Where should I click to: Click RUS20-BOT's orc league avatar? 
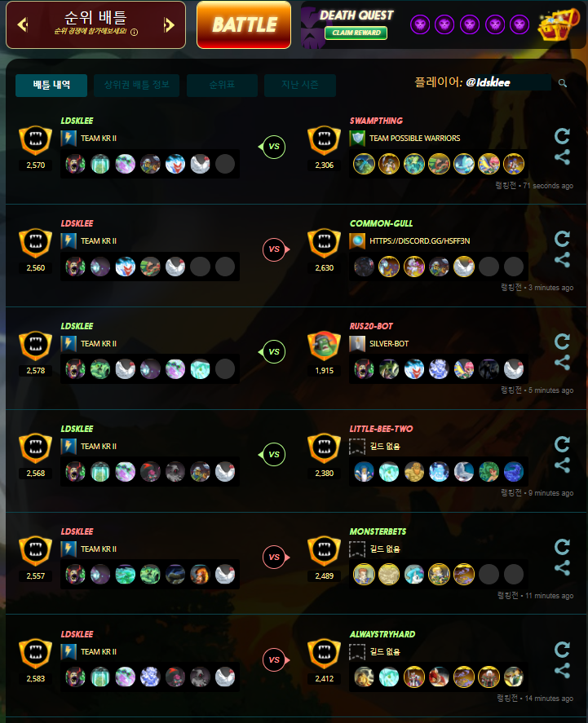[324, 346]
